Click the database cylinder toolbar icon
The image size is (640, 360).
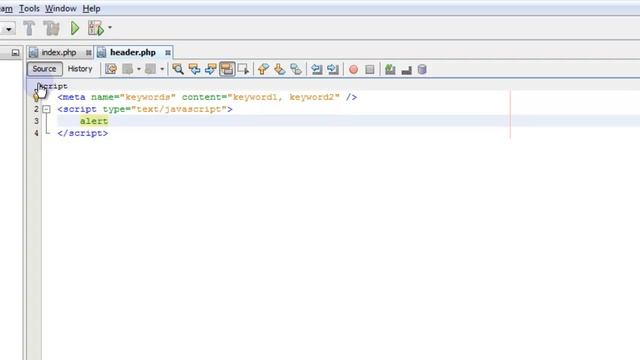(422, 69)
